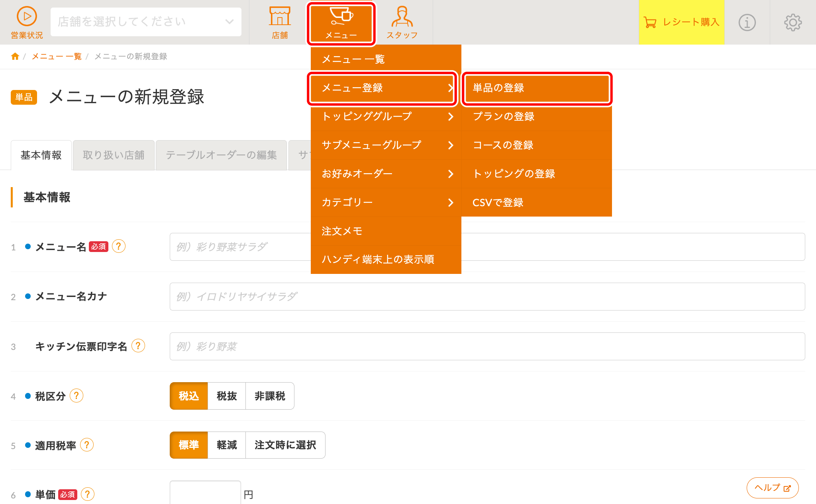The height and width of the screenshot is (504, 816).
Task: Click the home breadcrumb icon
Action: [15, 56]
